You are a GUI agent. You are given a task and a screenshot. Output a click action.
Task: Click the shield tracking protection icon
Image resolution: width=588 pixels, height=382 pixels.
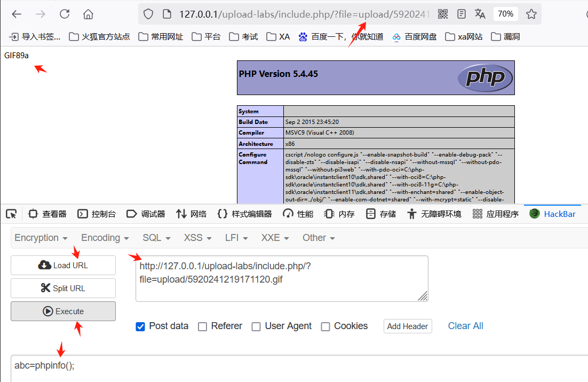[x=148, y=14]
